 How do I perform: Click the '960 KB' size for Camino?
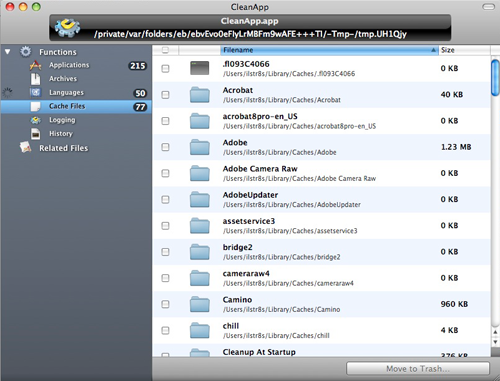pyautogui.click(x=454, y=304)
